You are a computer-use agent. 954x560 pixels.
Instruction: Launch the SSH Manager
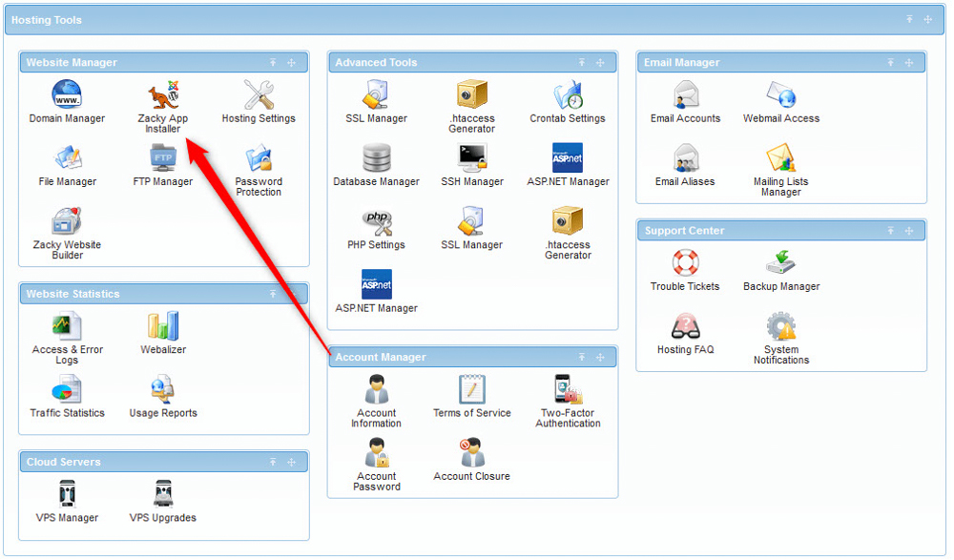[x=471, y=162]
